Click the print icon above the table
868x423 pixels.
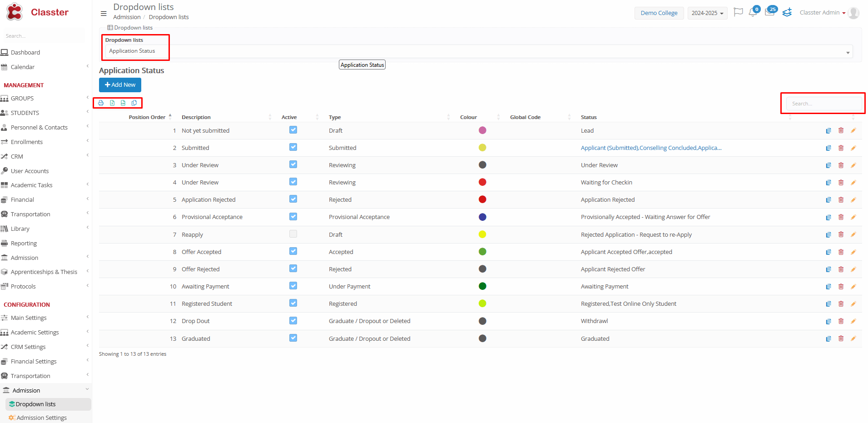tap(101, 103)
